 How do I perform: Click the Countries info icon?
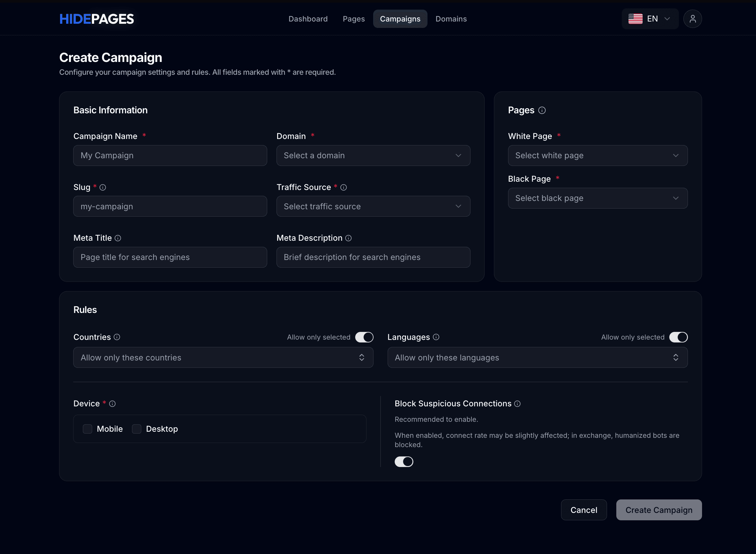point(117,337)
